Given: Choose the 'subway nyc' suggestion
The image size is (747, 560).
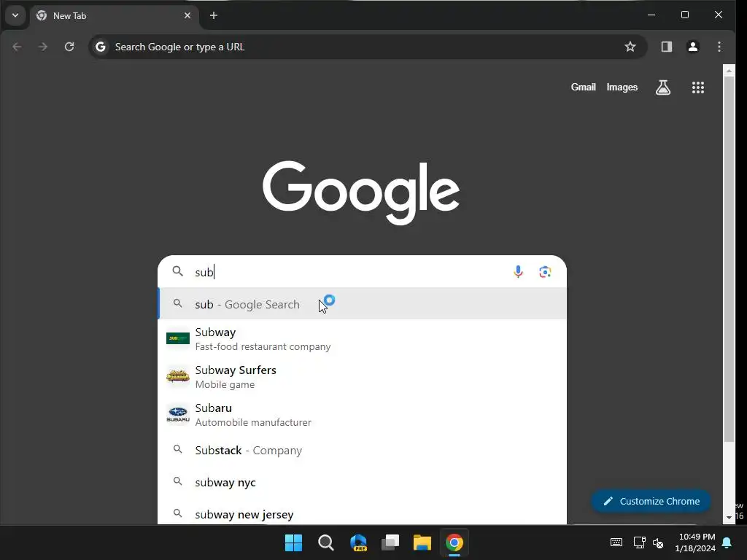Looking at the screenshot, I should click(x=362, y=483).
